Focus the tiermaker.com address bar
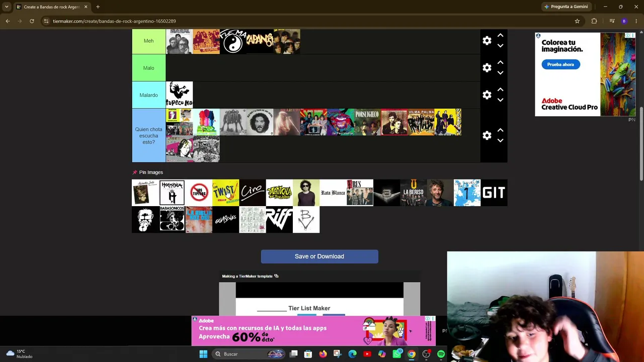This screenshot has height=362, width=644. tap(307, 21)
